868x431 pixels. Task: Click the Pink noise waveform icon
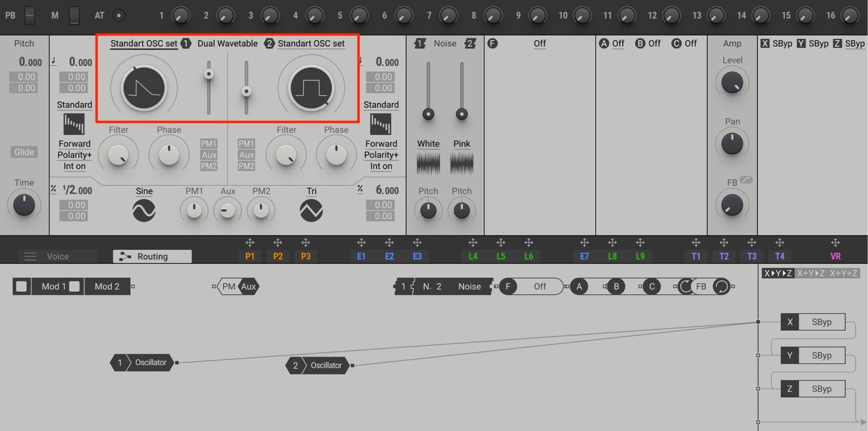click(x=462, y=164)
